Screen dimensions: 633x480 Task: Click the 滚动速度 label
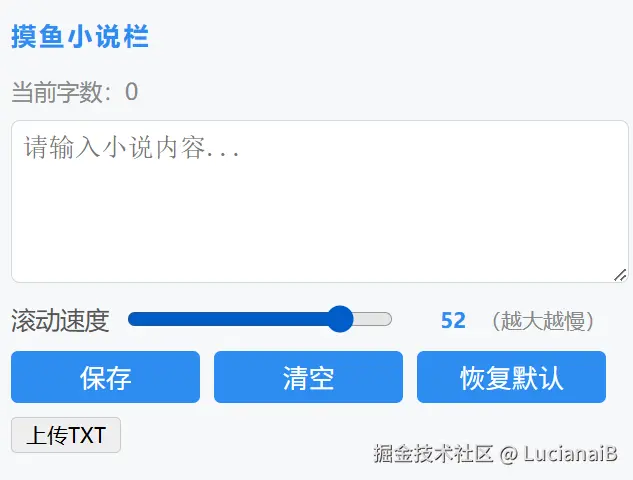tap(61, 321)
